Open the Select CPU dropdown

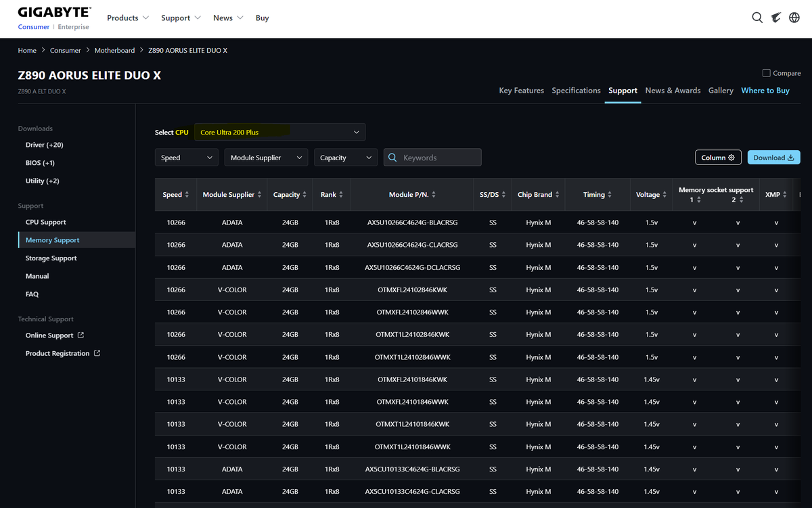(x=279, y=132)
